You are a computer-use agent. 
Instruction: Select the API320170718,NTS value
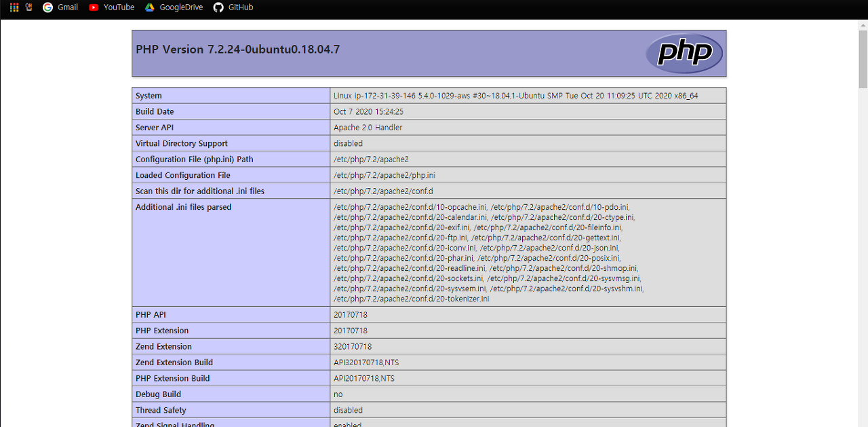366,363
